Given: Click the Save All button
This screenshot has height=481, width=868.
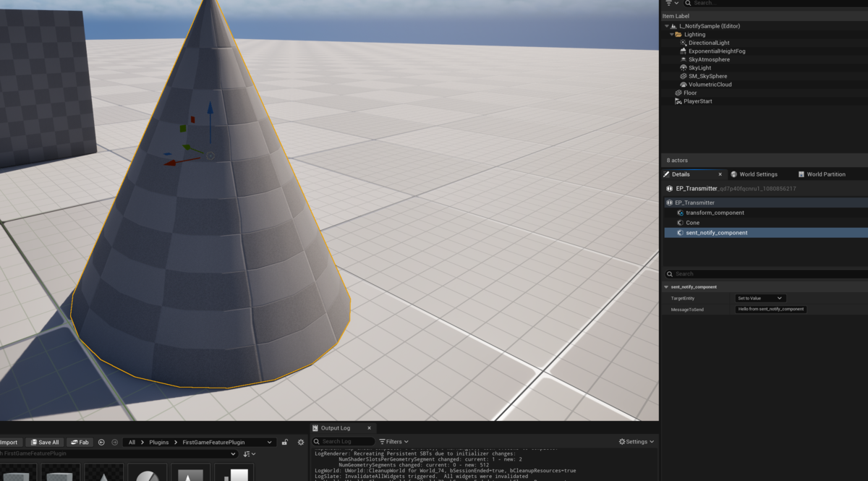Looking at the screenshot, I should (x=43, y=442).
